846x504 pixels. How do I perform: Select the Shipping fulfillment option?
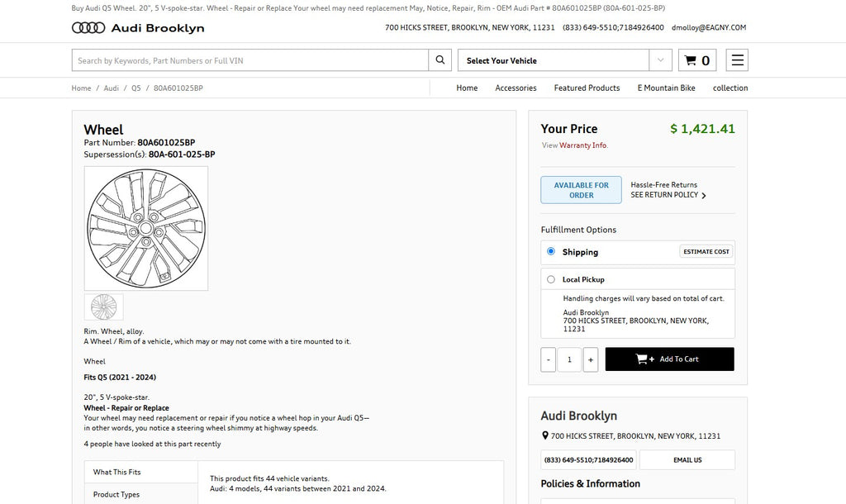tap(551, 251)
